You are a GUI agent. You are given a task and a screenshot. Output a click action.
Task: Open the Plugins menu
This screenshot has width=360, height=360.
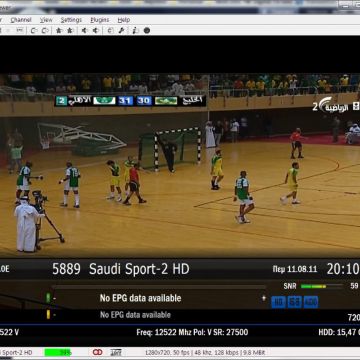[100, 20]
